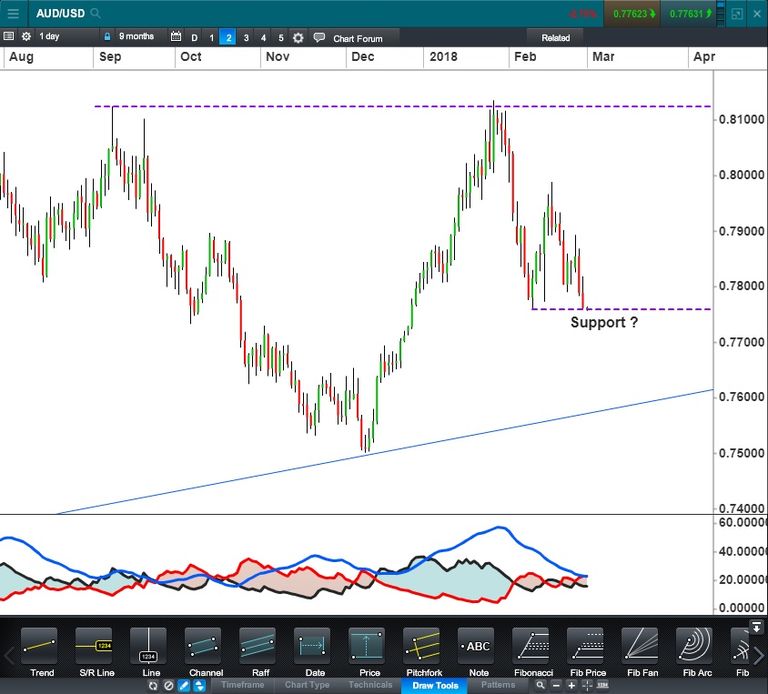
Task: Click the market depth ladder indicator
Action: 720,14
